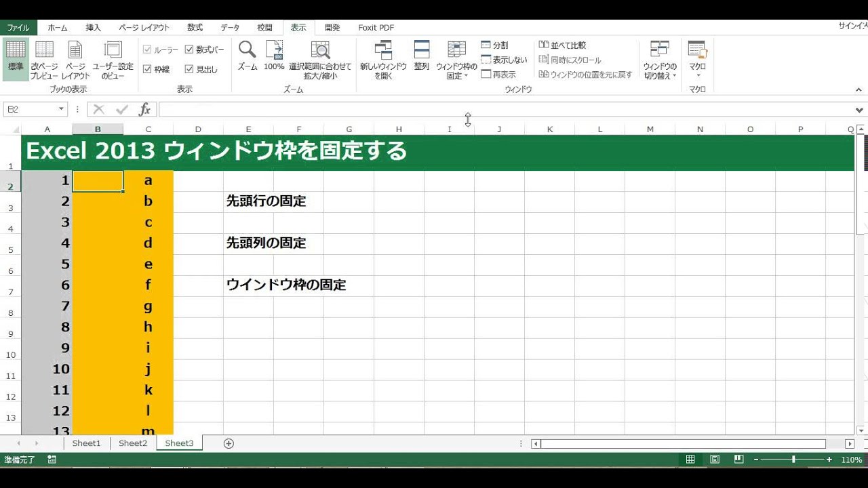Switch to page layout view in status bar
The height and width of the screenshot is (488, 868).
coord(715,460)
